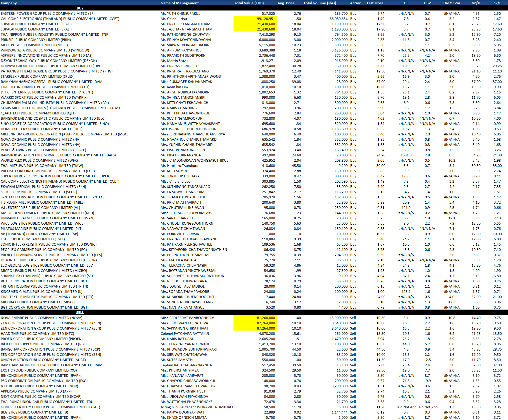The image size is (508, 420).
Task: Select highlighted value 99,120,951 cell
Action: pos(255,19)
